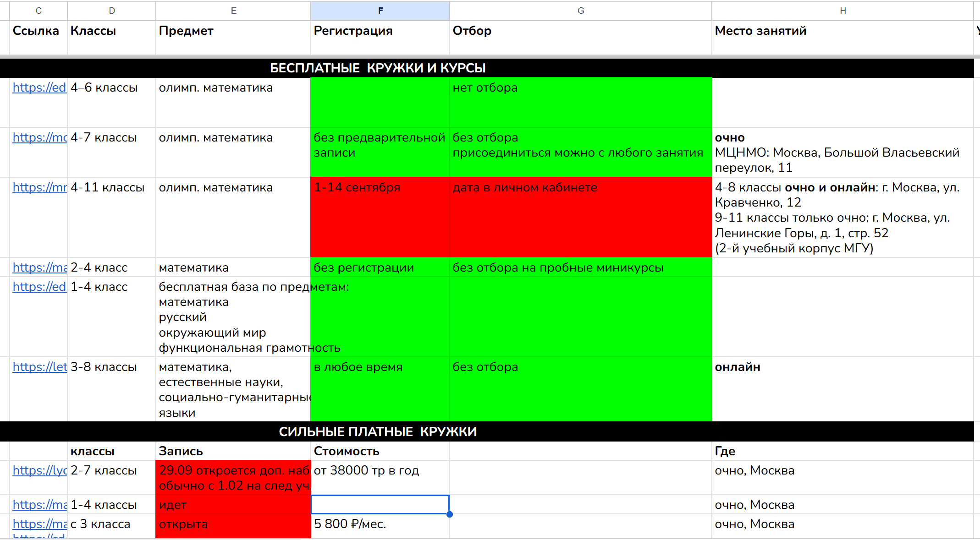Select column H by its header
Image resolution: width=980 pixels, height=540 pixels.
(x=842, y=11)
